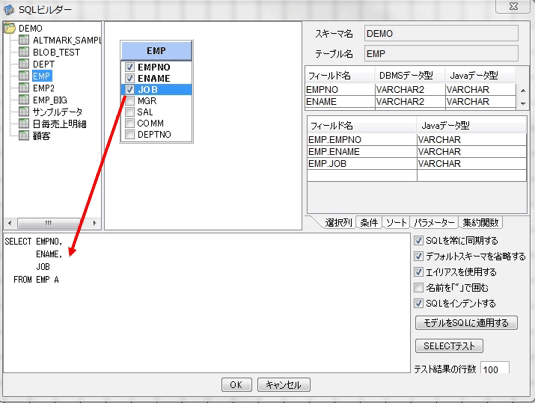This screenshot has width=535, height=403.
Task: Select 顧客 in the table tree
Action: (41, 136)
